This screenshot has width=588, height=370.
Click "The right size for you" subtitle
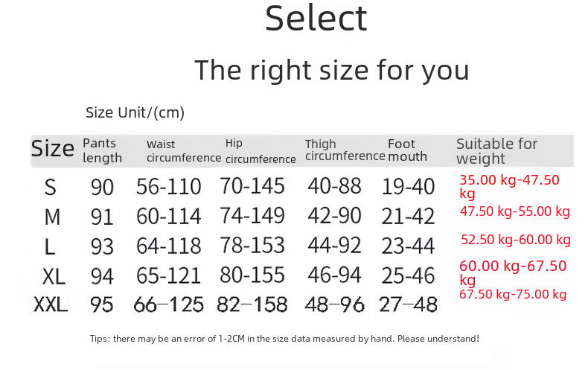331,70
